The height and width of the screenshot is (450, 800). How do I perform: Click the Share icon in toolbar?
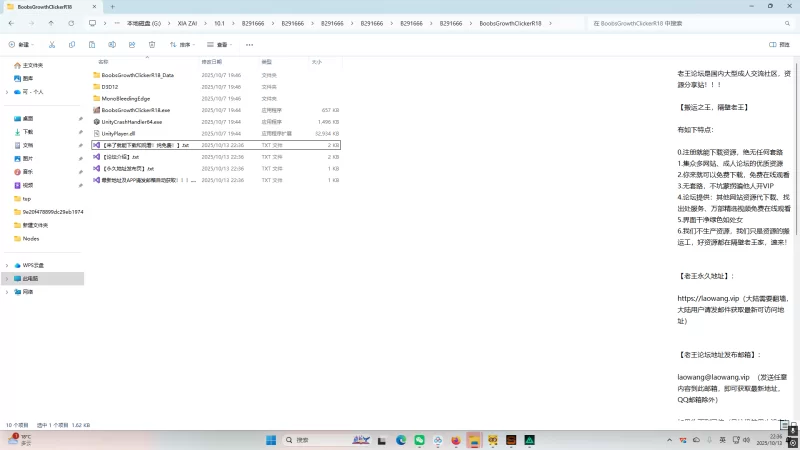tap(132, 45)
